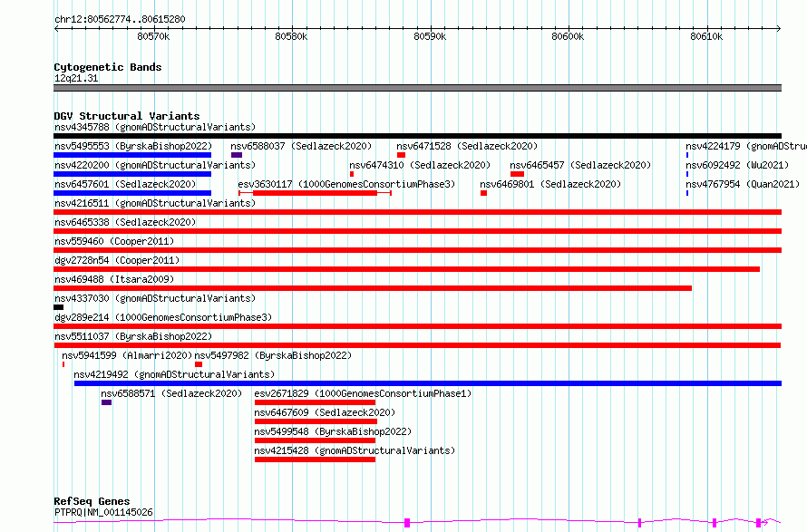Click the nsv5497982 (ByrskaBishop2022) label

click(x=273, y=355)
